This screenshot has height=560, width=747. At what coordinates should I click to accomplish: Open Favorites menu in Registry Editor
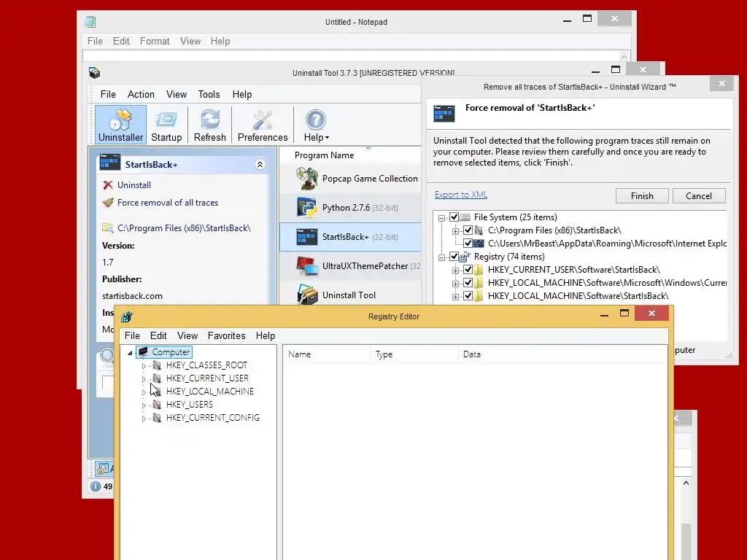click(x=226, y=335)
